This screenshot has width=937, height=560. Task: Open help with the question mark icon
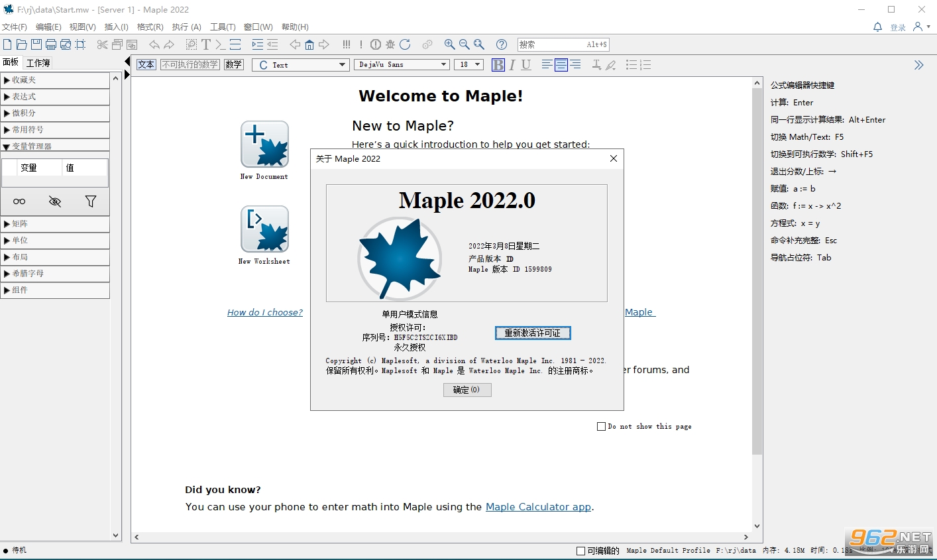click(x=502, y=44)
